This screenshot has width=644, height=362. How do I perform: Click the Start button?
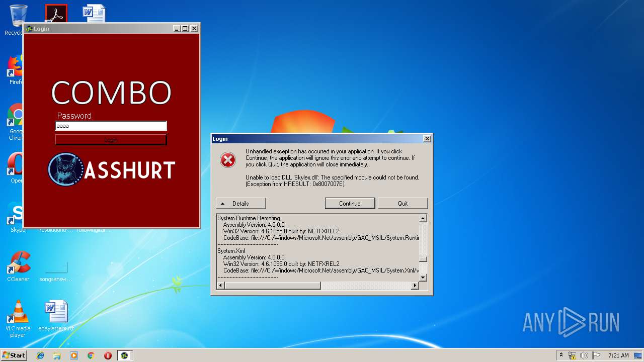pyautogui.click(x=14, y=355)
